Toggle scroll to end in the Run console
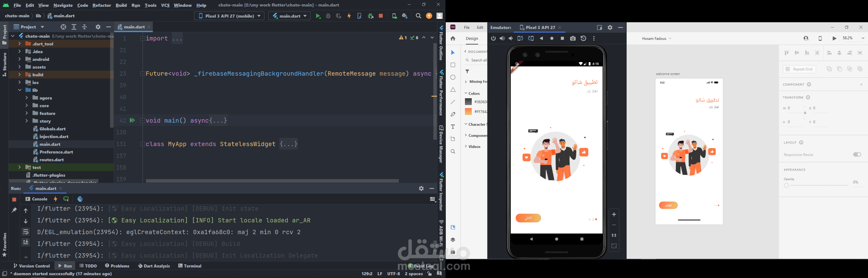Image resolution: width=868 pixels, height=278 pixels. coord(26,242)
